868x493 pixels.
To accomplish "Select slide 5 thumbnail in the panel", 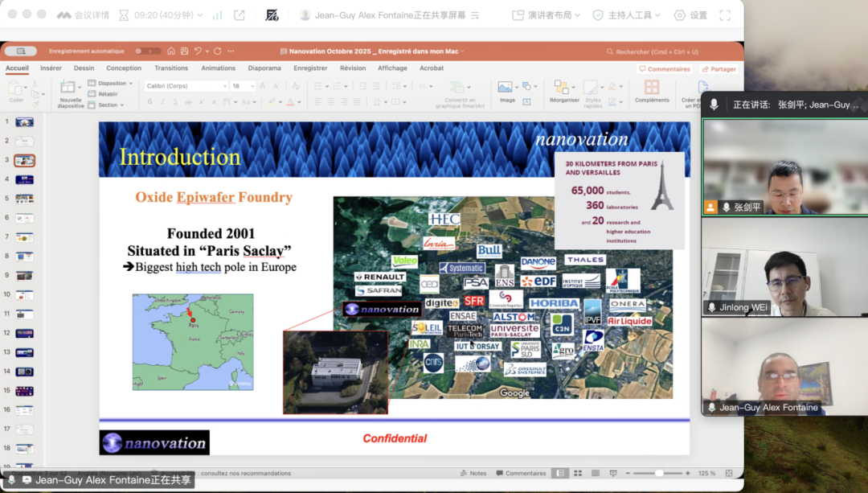I will (x=24, y=199).
